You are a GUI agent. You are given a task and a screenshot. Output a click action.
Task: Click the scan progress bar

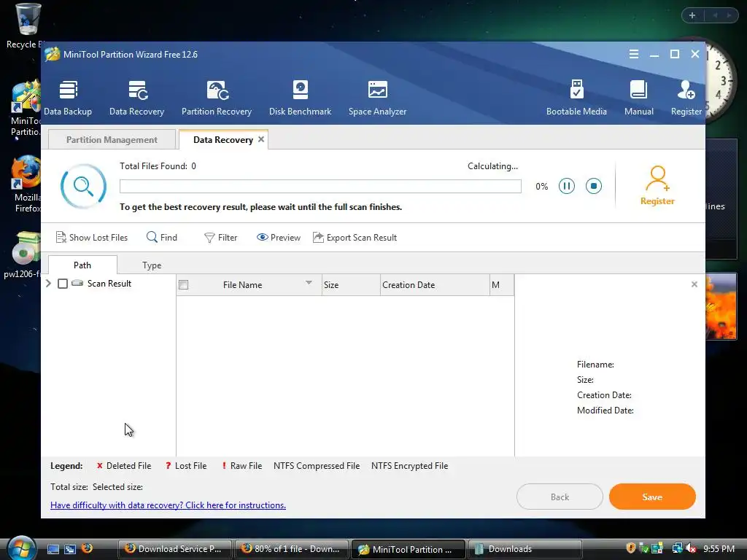pos(321,186)
